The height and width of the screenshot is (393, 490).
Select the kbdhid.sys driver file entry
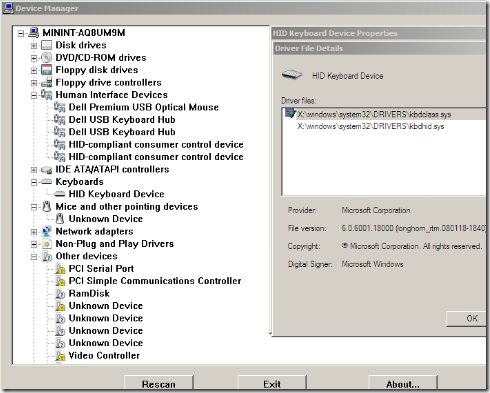point(371,126)
